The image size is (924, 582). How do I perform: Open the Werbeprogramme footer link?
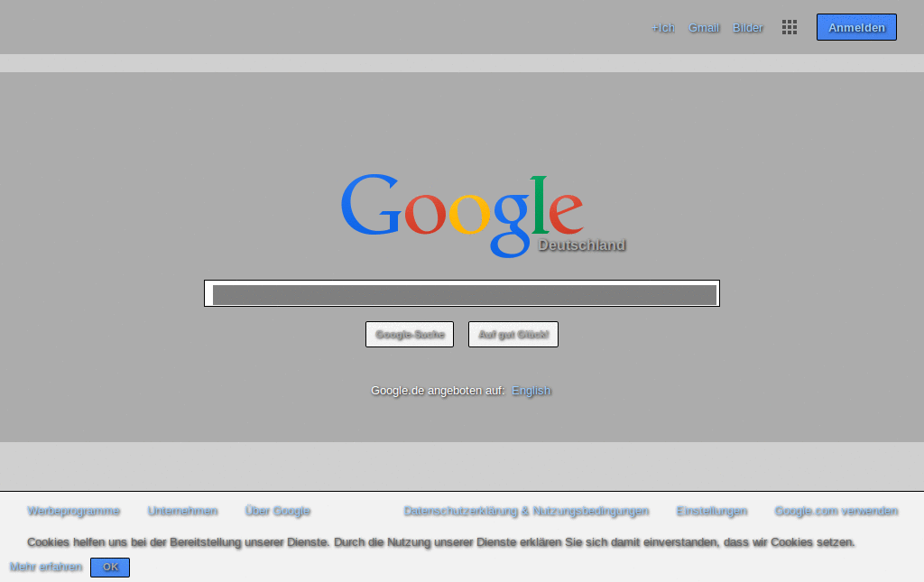74,511
